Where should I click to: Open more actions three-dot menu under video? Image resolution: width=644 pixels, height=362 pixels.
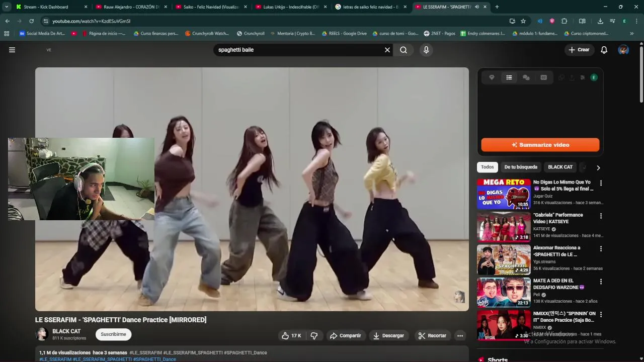[x=460, y=335]
